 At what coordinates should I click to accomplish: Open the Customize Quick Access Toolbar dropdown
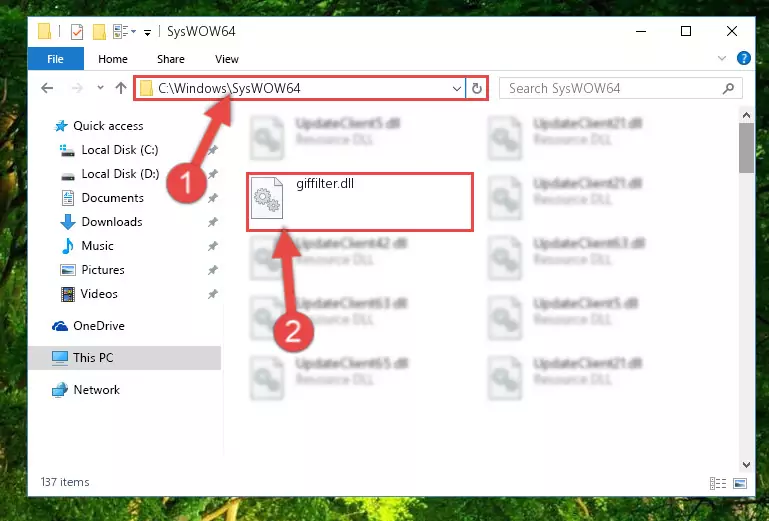tap(147, 32)
